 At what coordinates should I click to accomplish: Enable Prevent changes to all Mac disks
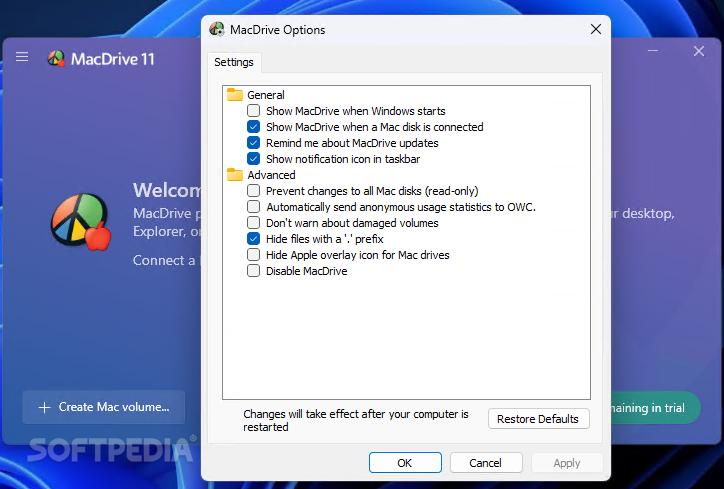click(253, 191)
